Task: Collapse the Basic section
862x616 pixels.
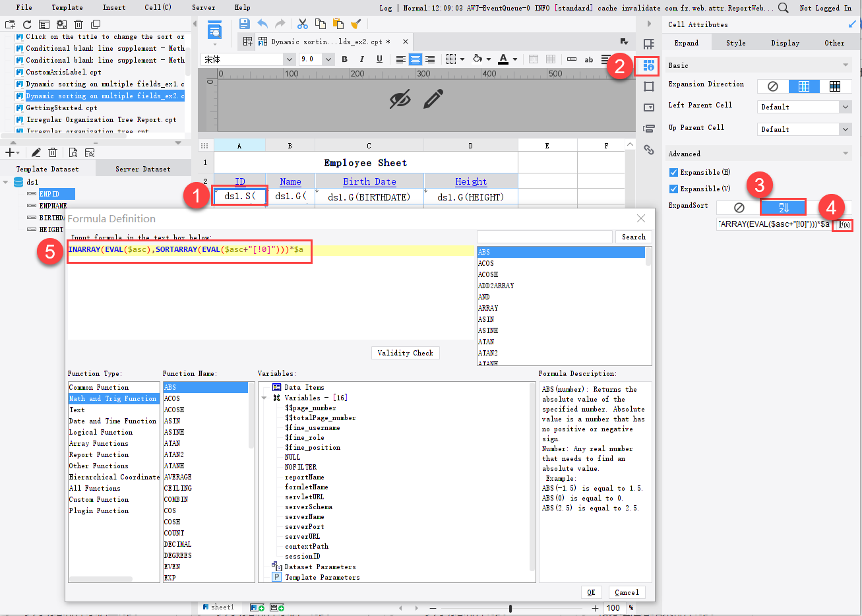Action: [x=846, y=65]
